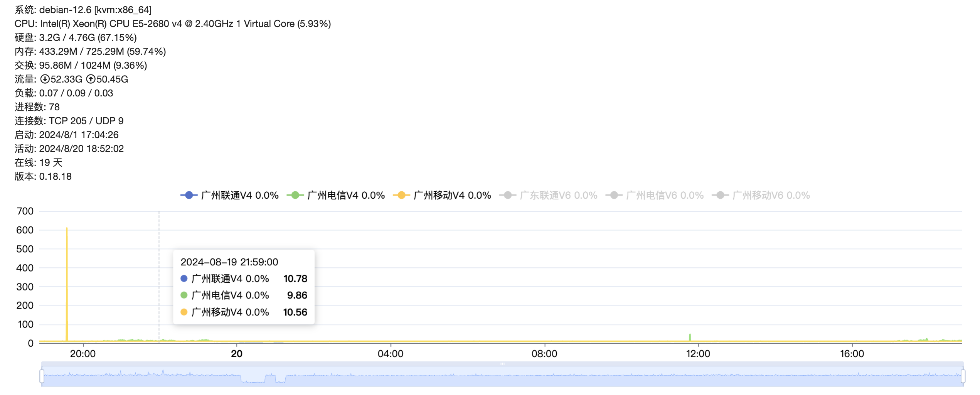Image resolution: width=980 pixels, height=395 pixels.
Task: Enable the 广州移动V6 legend item
Action: click(x=761, y=196)
